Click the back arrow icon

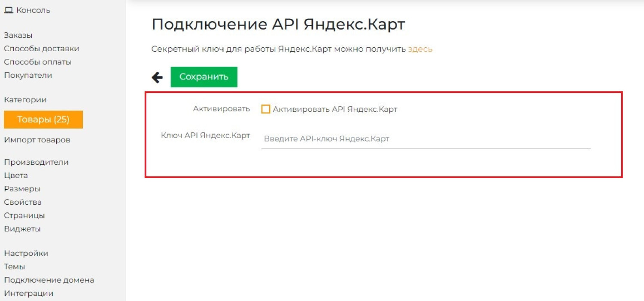point(157,77)
